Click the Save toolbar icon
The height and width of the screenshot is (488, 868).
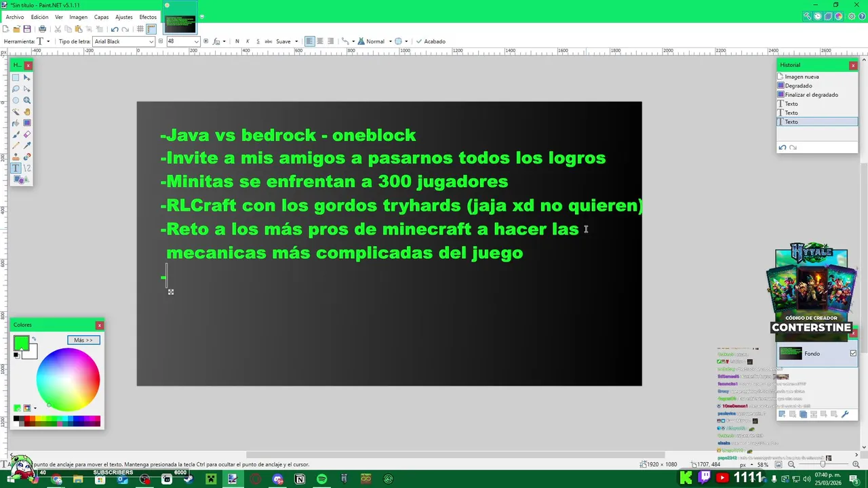27,29
